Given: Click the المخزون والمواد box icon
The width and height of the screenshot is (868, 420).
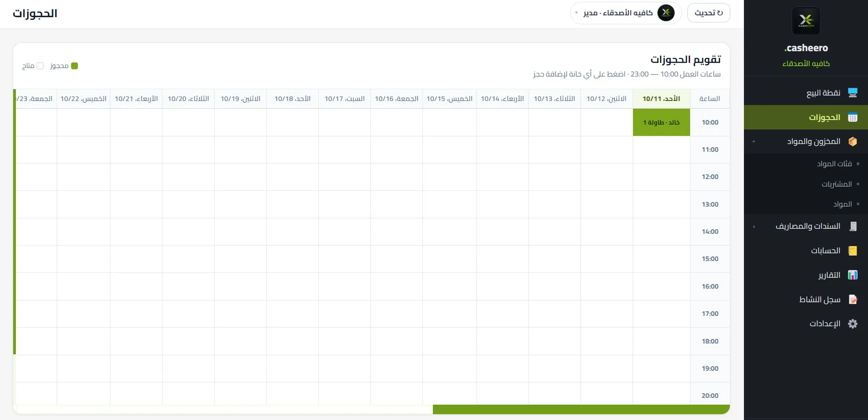Looking at the screenshot, I should pyautogui.click(x=853, y=141).
